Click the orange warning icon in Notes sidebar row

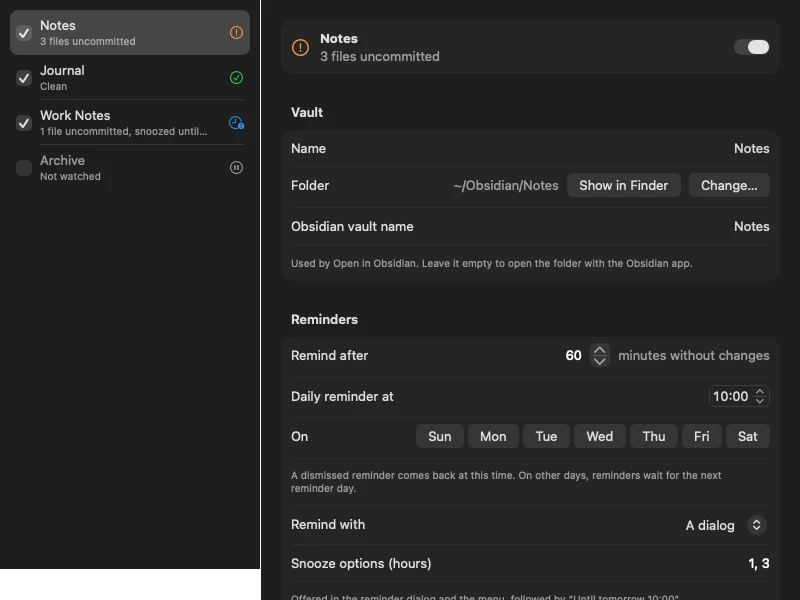(236, 33)
